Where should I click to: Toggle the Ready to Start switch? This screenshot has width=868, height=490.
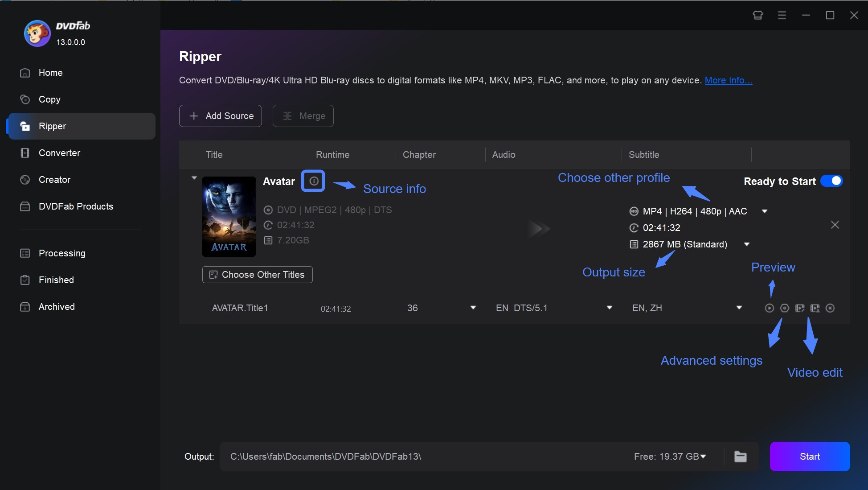pos(831,181)
